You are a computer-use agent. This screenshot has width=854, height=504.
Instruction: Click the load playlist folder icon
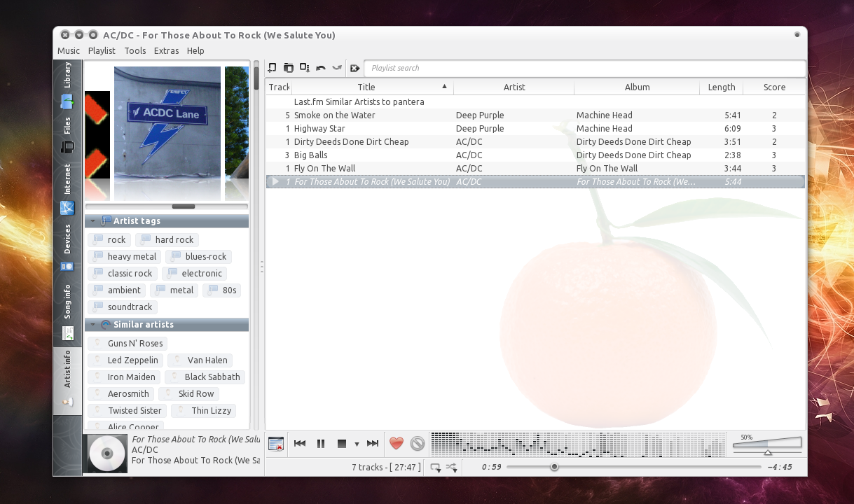[288, 68]
